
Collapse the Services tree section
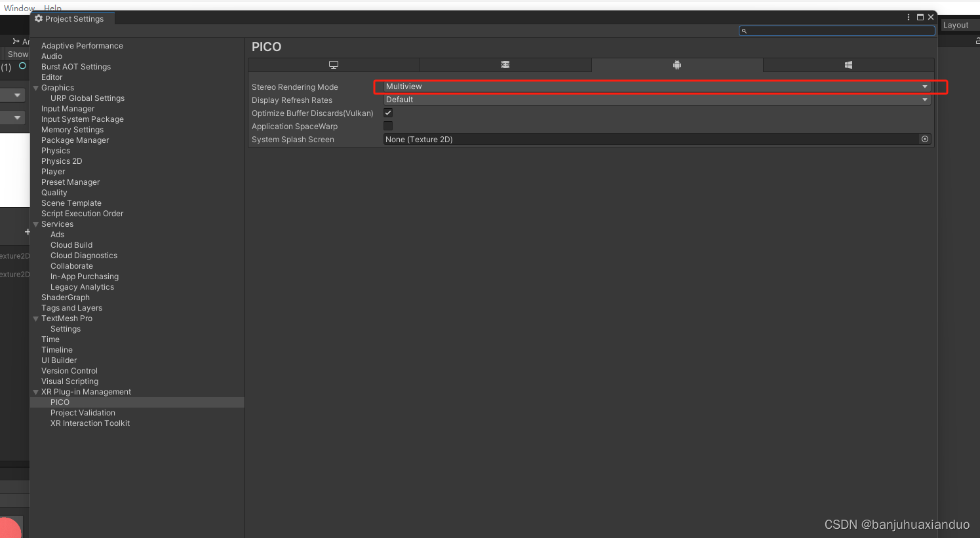tap(36, 224)
